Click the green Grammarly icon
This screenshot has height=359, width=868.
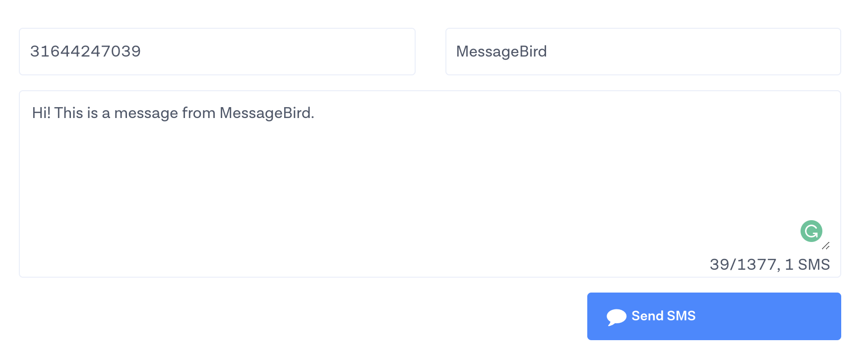(811, 231)
